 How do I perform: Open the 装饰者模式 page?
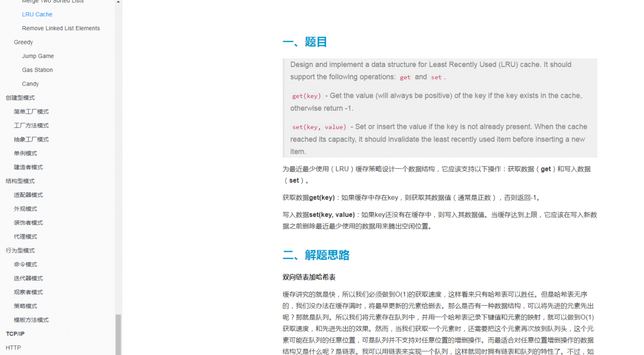(28, 223)
